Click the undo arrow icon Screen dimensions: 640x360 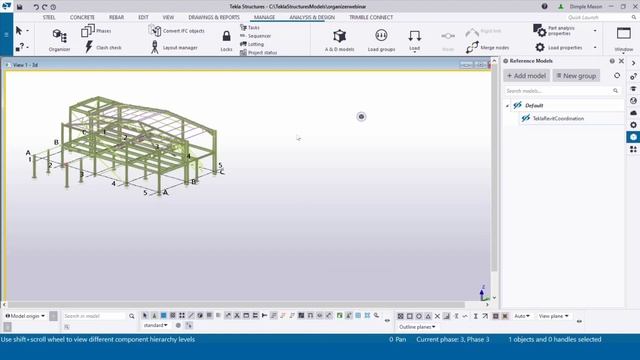coord(36,7)
